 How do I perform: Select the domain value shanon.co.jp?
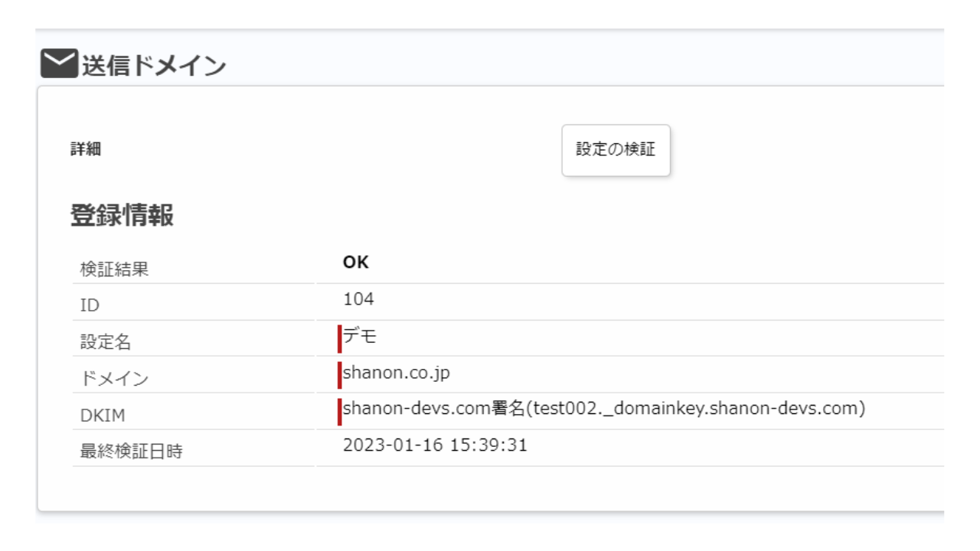pos(397,373)
